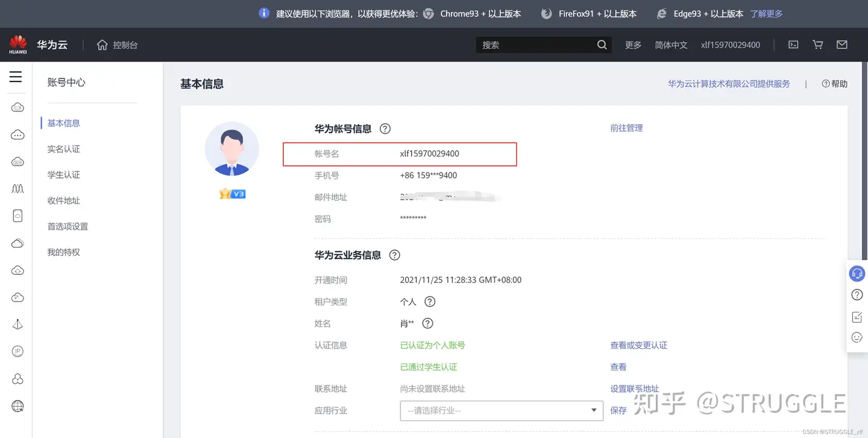Open the card with cloud sidebar icon
868x438 pixels.
click(17, 216)
